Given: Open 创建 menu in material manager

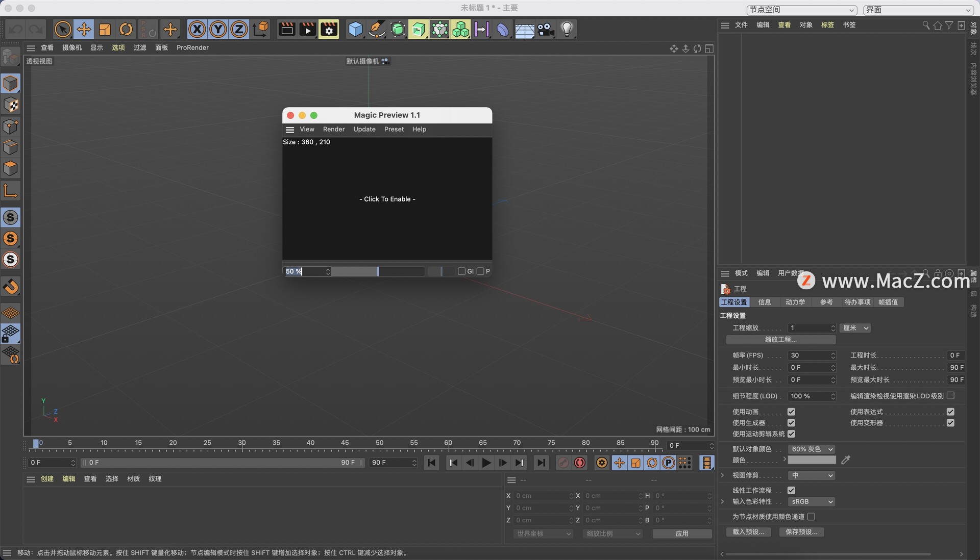Looking at the screenshot, I should [47, 479].
